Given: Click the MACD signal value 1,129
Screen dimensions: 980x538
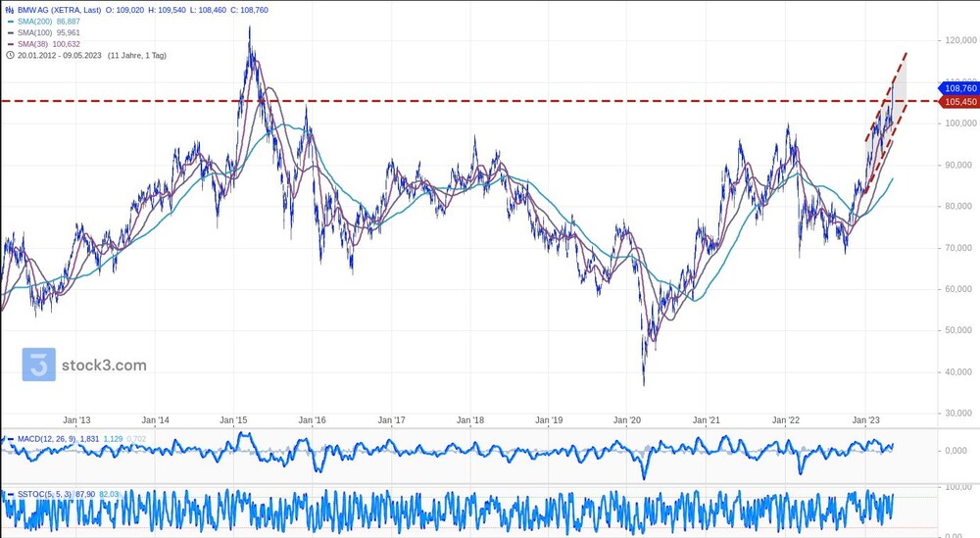Looking at the screenshot, I should (x=113, y=439).
